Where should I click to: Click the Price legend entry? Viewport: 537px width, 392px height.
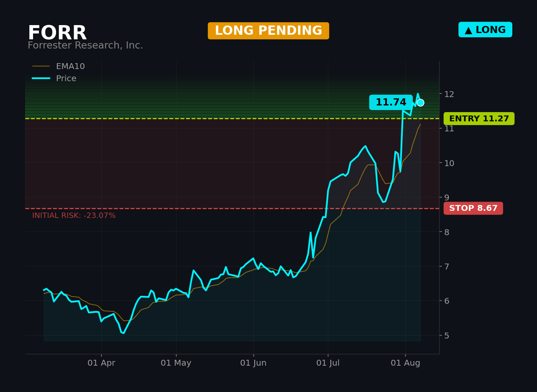pyautogui.click(x=54, y=79)
